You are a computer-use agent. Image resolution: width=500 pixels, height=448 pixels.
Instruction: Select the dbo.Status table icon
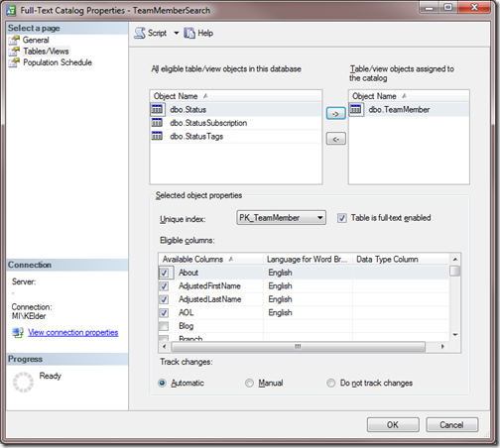point(157,109)
